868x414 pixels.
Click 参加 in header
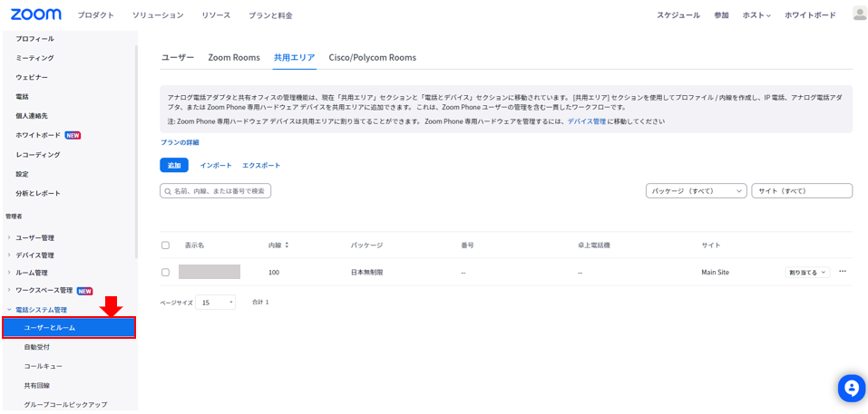pos(721,15)
